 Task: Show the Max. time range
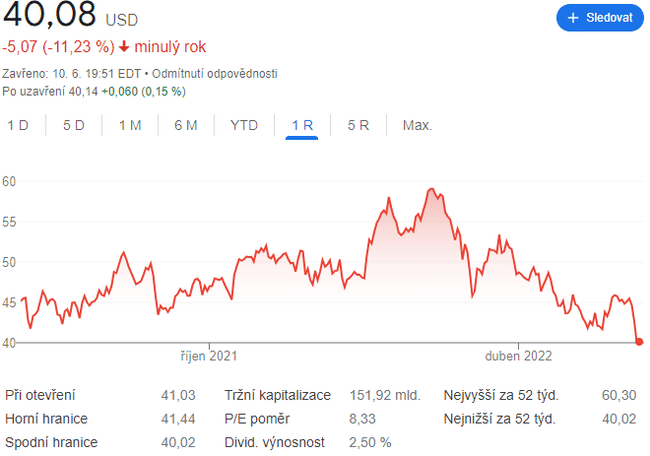tap(417, 125)
